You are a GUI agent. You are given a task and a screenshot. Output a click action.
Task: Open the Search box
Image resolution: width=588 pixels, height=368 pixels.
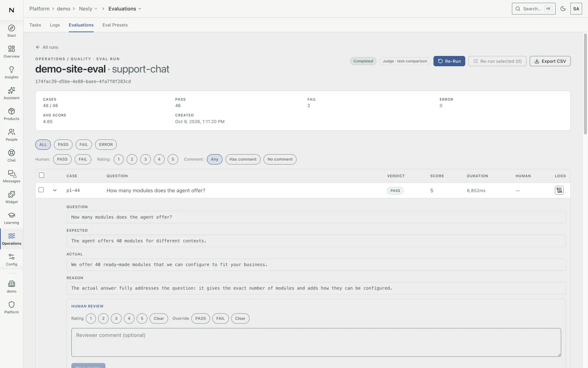pyautogui.click(x=534, y=8)
